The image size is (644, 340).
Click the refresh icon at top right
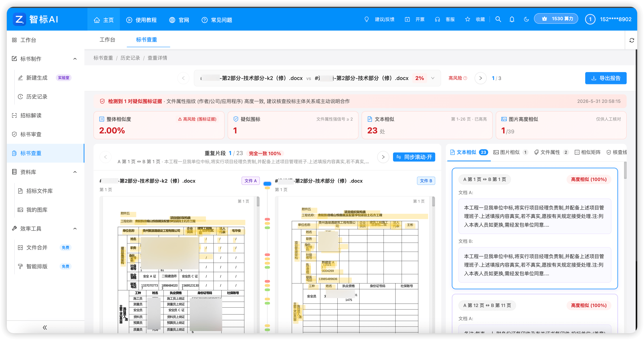[x=632, y=40]
